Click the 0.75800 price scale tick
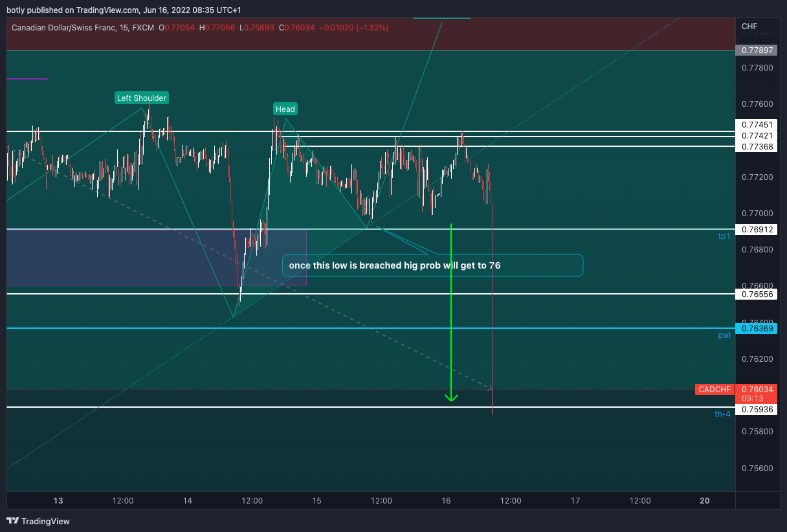 757,431
